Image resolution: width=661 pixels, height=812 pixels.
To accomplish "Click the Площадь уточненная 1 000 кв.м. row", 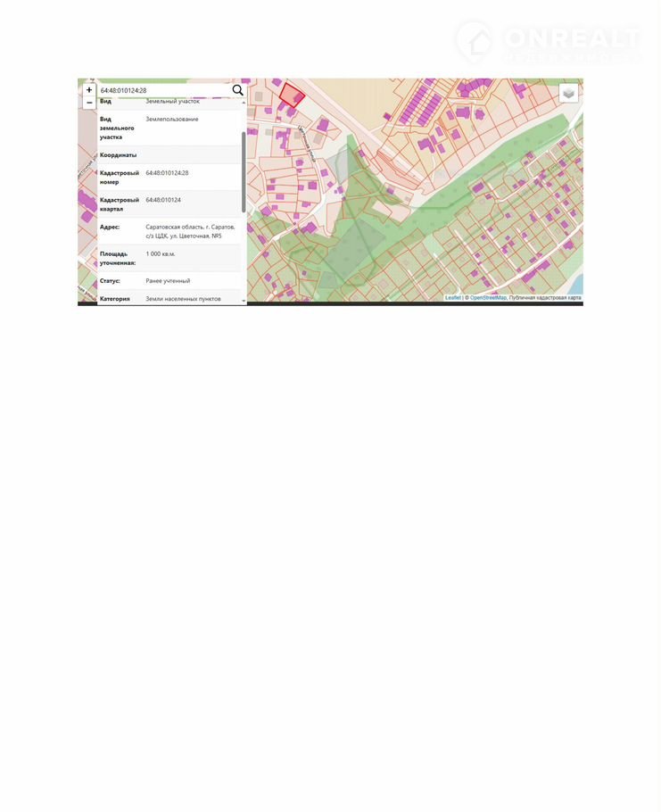I will click(x=169, y=258).
